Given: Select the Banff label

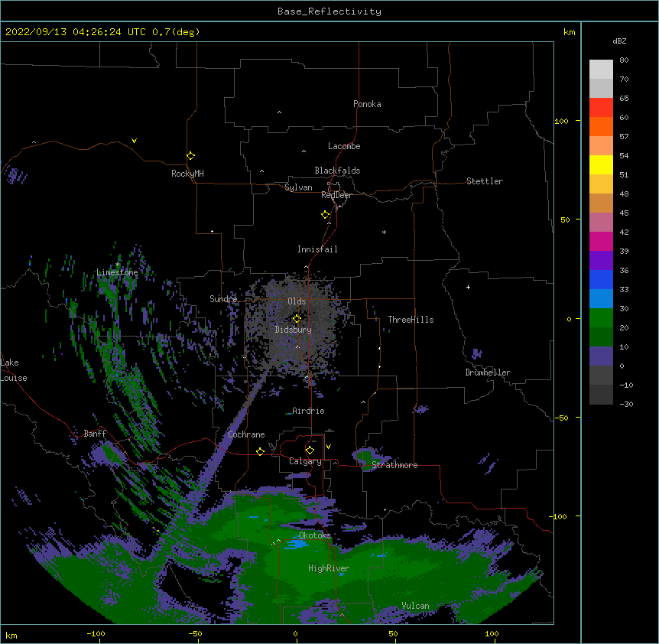Looking at the screenshot, I should click(95, 434).
